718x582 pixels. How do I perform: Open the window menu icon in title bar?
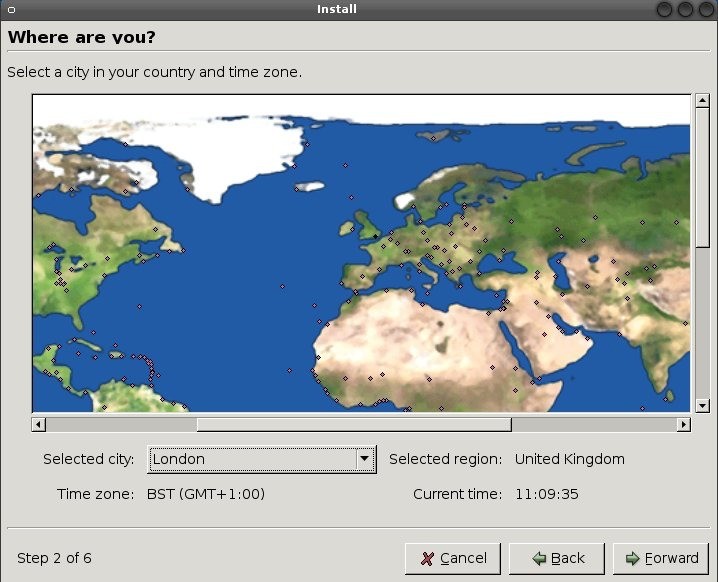click(x=10, y=9)
